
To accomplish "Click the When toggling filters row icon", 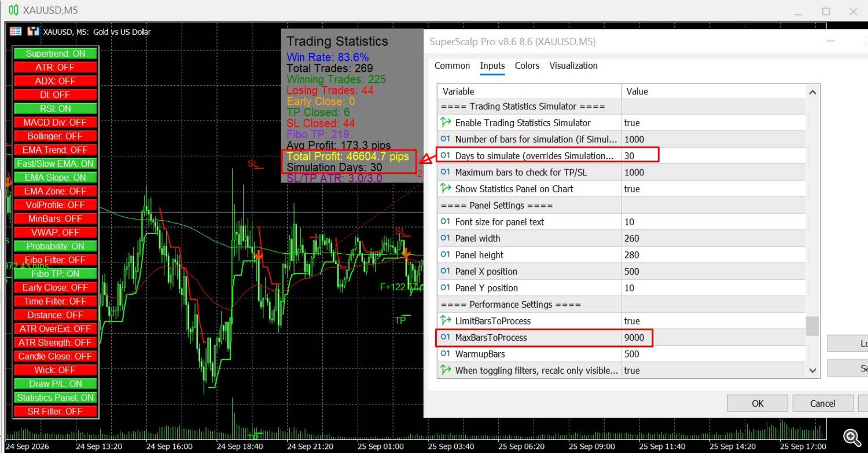I will (x=446, y=370).
